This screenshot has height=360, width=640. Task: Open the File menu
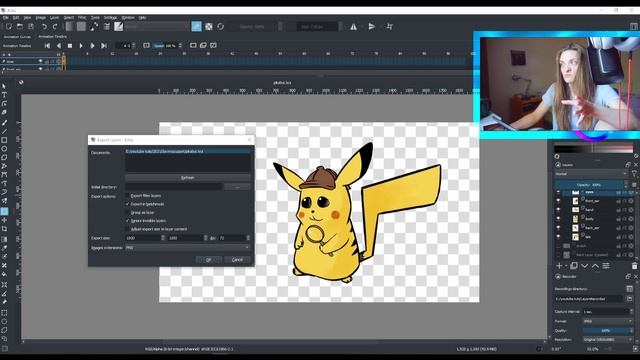click(5, 18)
